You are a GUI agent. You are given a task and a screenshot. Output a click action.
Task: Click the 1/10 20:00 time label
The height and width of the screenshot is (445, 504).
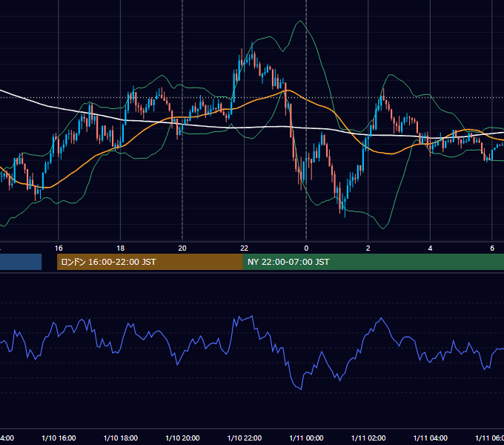[x=182, y=438]
